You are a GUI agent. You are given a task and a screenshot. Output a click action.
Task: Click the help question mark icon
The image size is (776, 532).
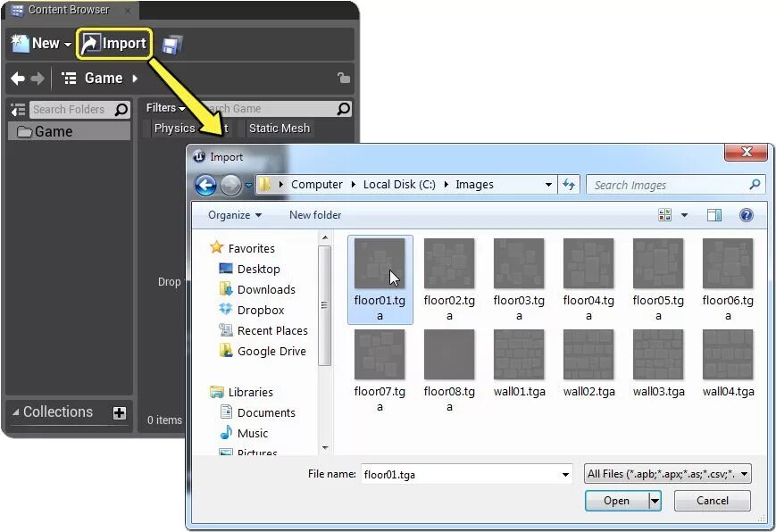(747, 215)
